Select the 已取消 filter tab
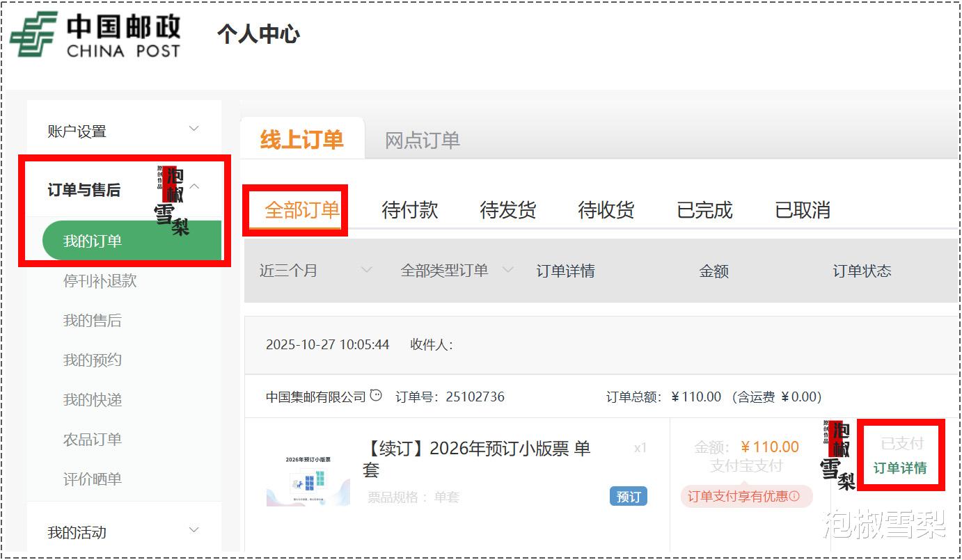This screenshot has height=560, width=962. click(x=803, y=210)
